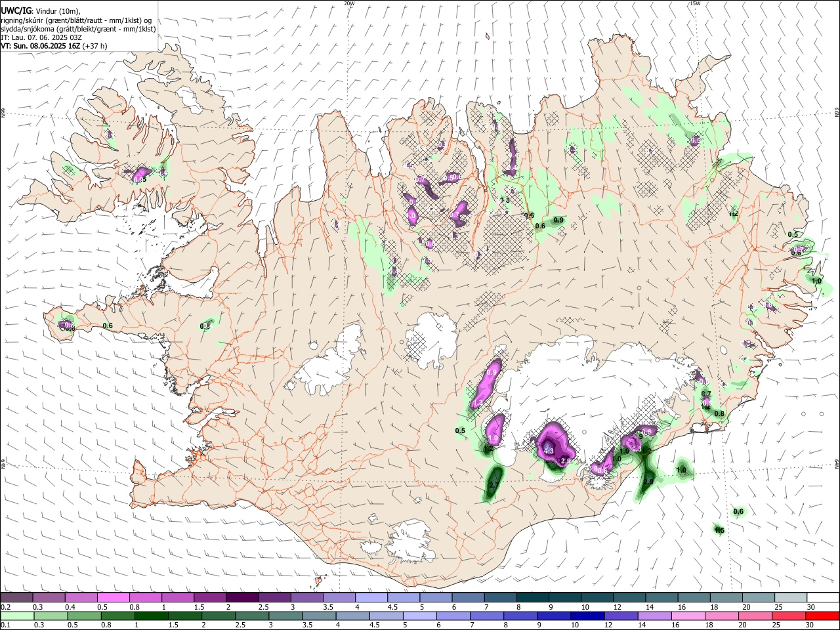Select the teal 12 snow swatch
The image size is (840, 630).
coord(629,597)
